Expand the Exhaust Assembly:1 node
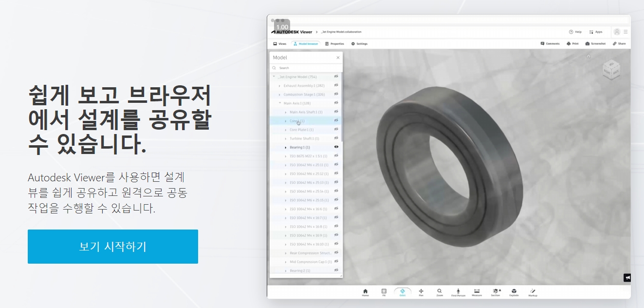 tap(279, 86)
